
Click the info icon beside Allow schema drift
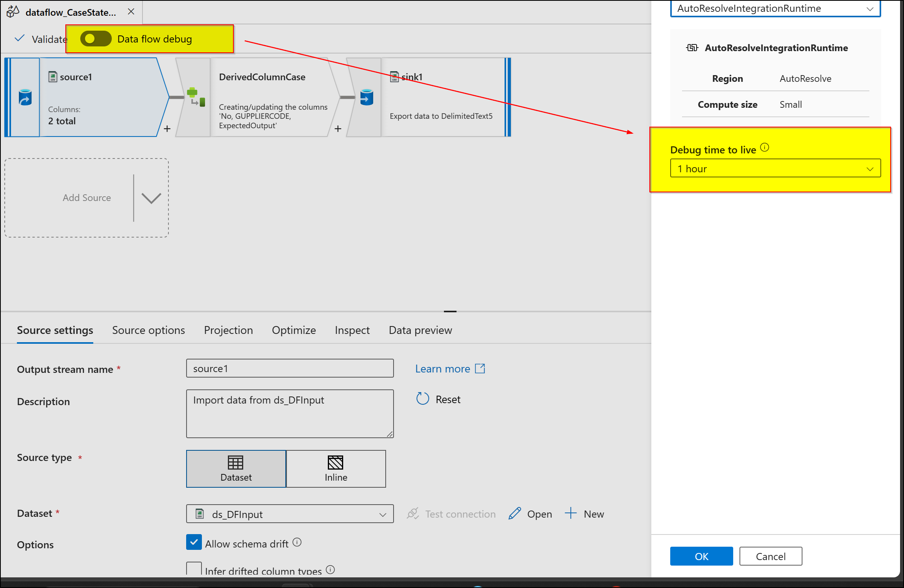tap(297, 542)
